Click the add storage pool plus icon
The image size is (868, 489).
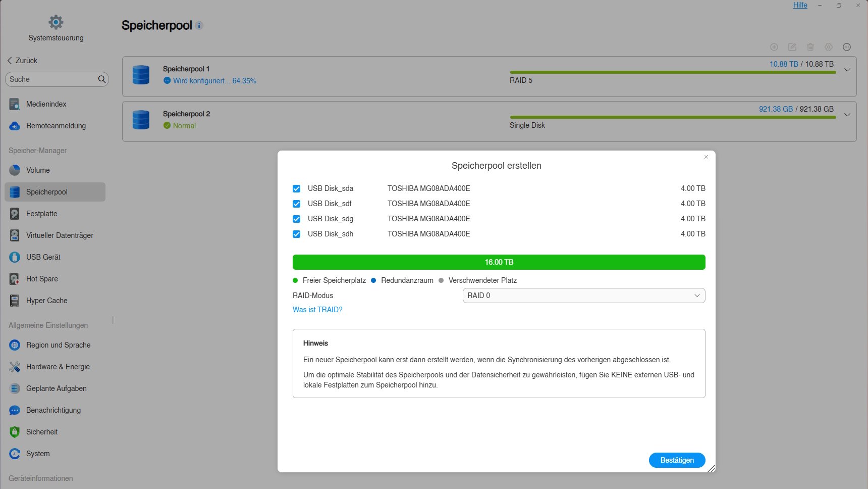click(774, 47)
